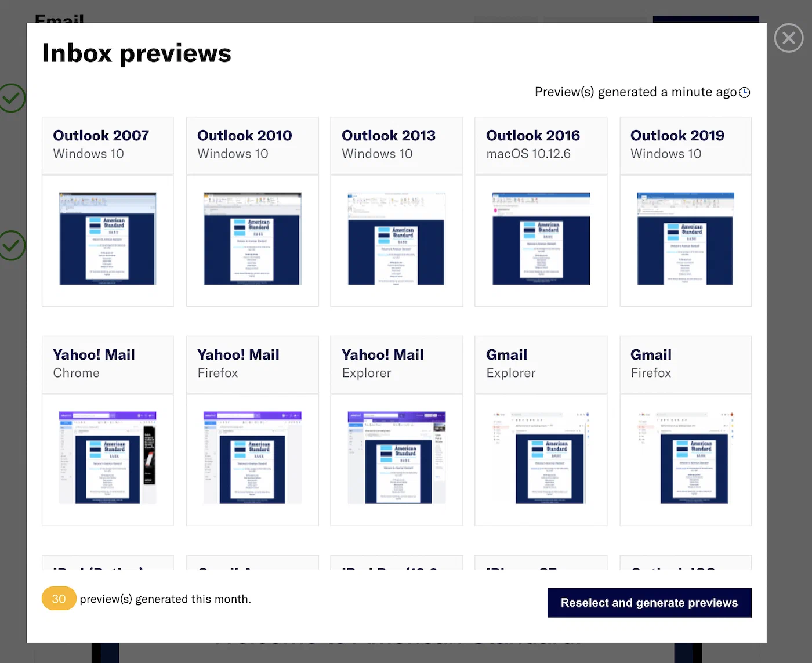The image size is (812, 663).
Task: Select the Outlook 2019 preview thumbnail
Action: point(685,238)
